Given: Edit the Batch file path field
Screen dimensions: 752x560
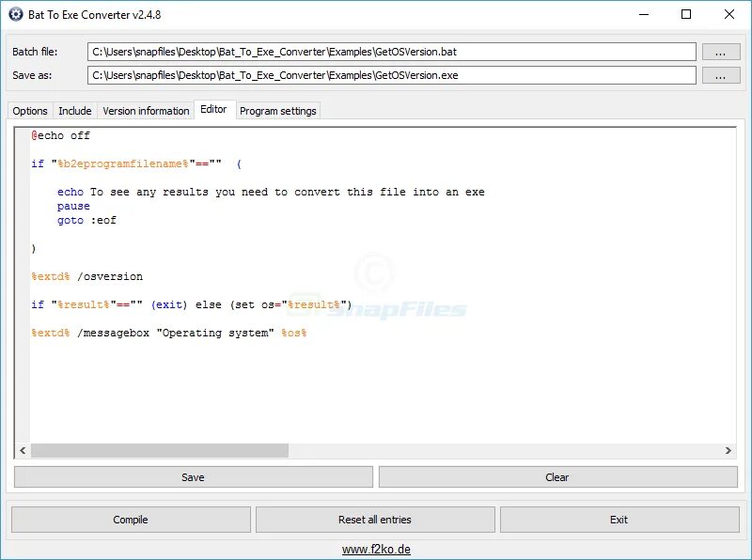Looking at the screenshot, I should (391, 52).
